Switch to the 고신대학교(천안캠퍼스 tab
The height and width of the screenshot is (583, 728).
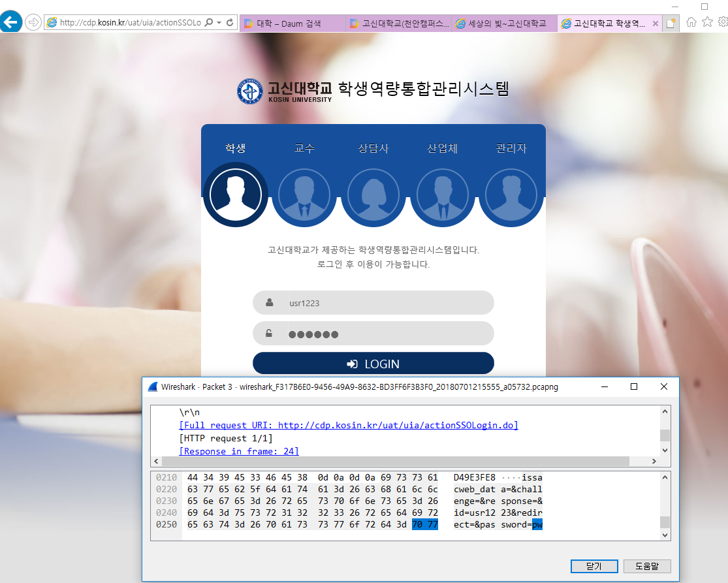399,24
